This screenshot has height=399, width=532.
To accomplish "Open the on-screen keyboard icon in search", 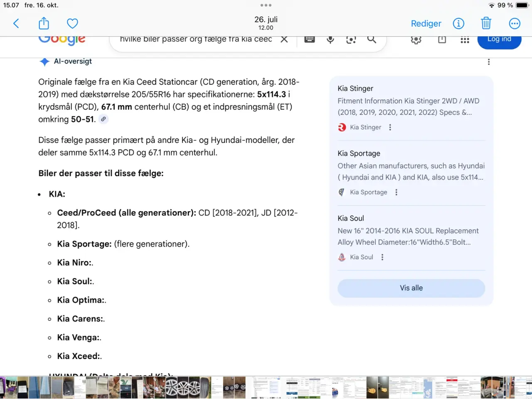I will click(310, 39).
